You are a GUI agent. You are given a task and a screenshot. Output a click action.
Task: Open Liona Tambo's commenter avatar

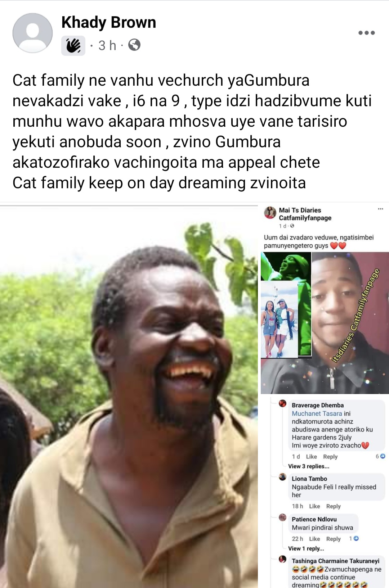(283, 477)
